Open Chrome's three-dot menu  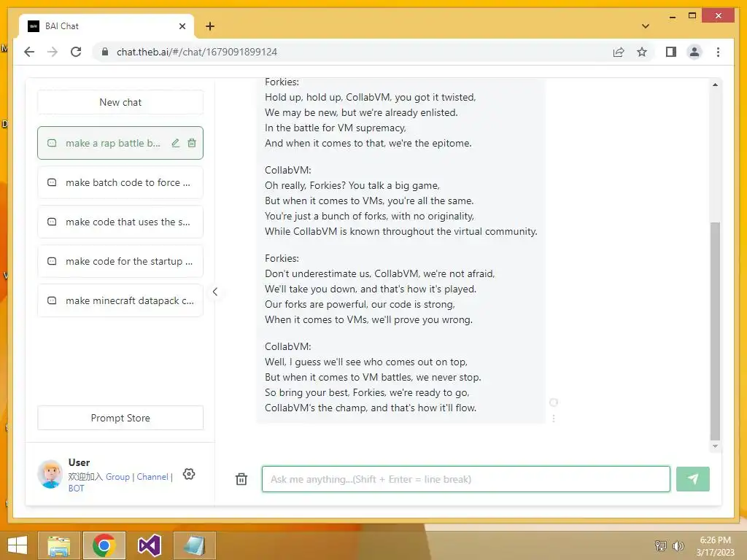tap(718, 52)
